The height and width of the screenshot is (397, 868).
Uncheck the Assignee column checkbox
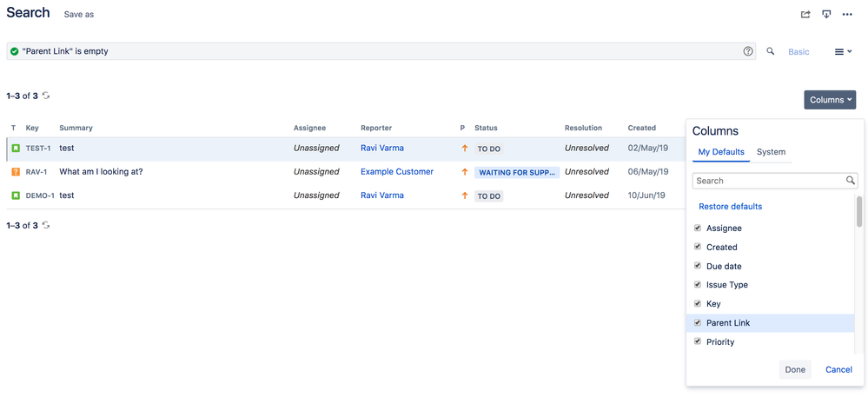point(698,228)
